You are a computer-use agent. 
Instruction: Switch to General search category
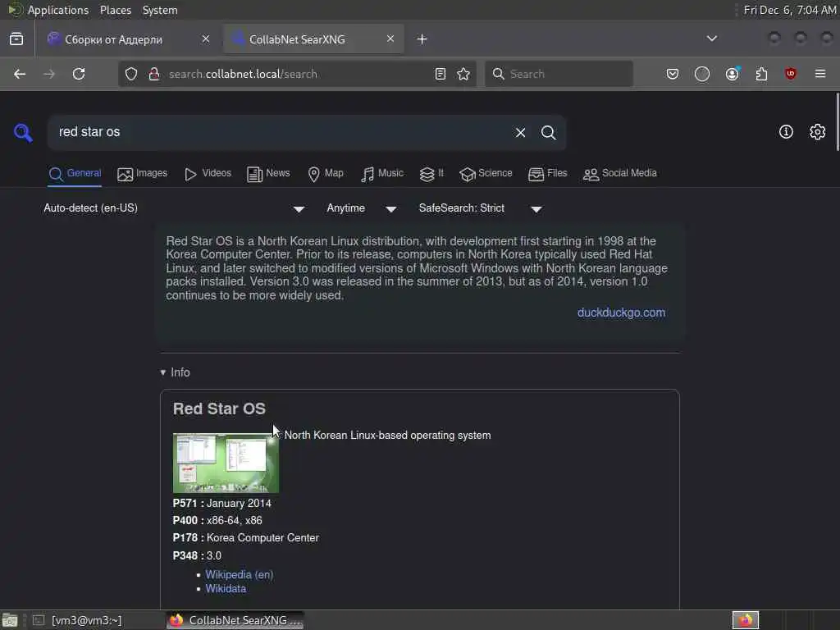coord(75,174)
